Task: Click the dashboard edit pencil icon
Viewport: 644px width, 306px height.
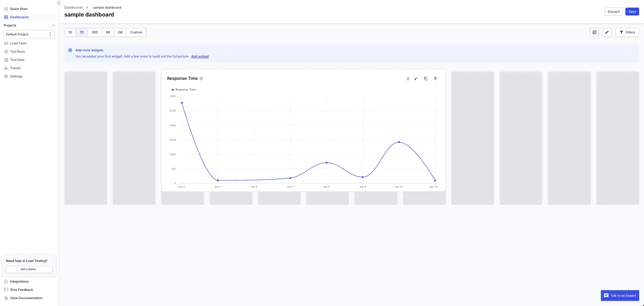Action: tap(607, 32)
